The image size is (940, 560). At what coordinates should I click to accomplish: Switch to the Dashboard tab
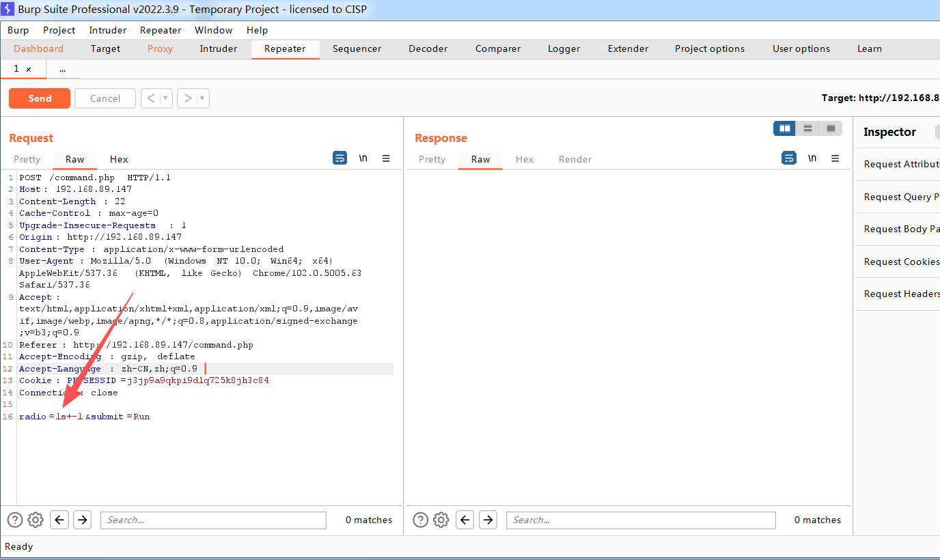click(x=39, y=48)
